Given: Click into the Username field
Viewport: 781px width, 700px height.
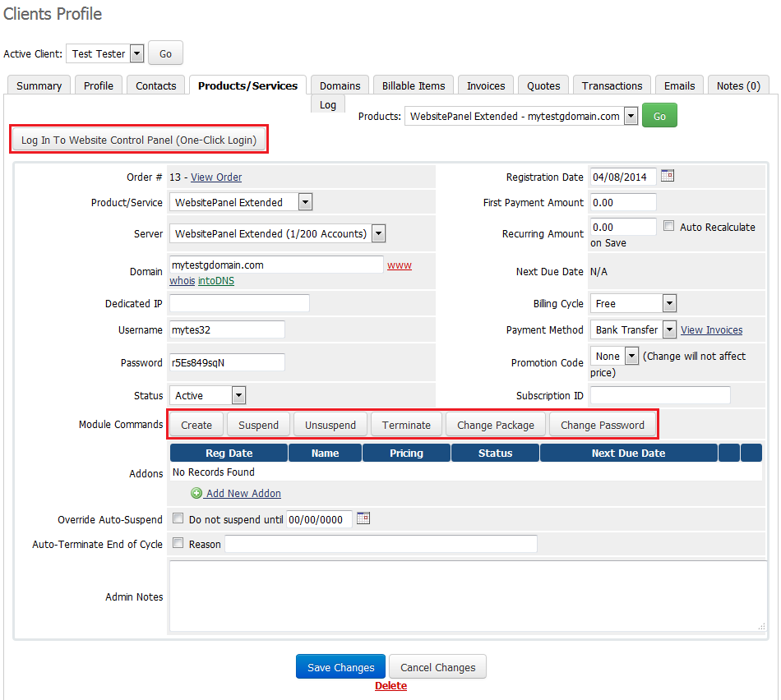Looking at the screenshot, I should click(x=227, y=329).
